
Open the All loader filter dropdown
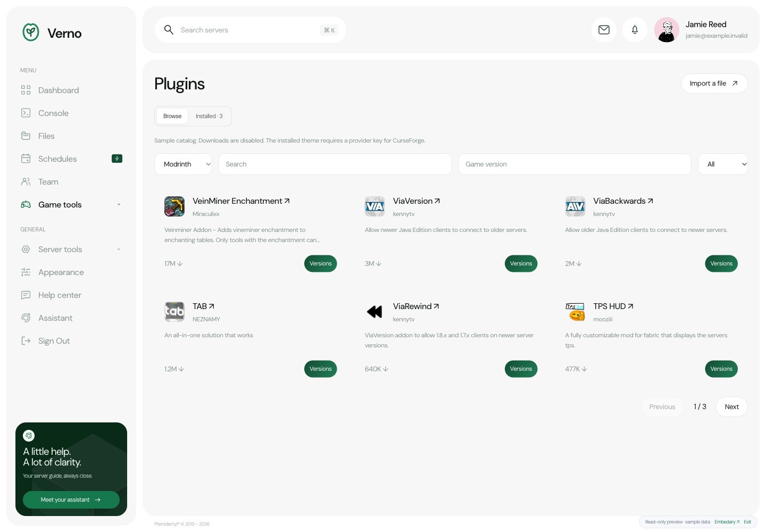(x=723, y=164)
